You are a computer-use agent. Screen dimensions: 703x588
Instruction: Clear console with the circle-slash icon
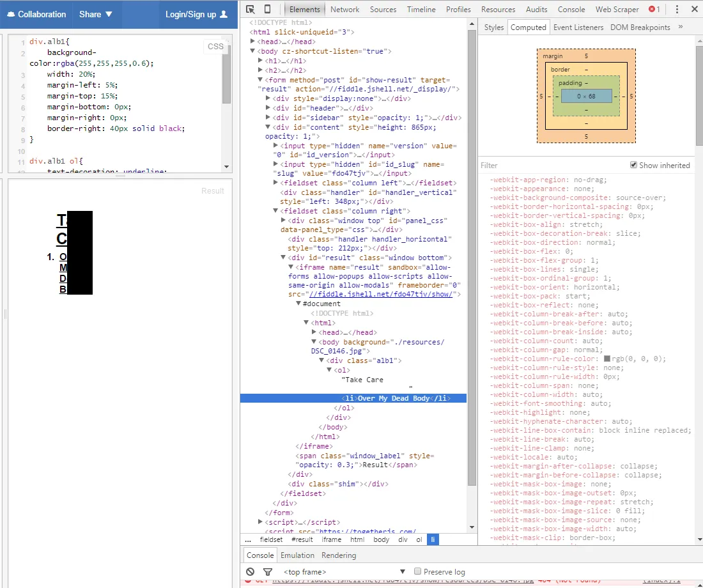point(250,571)
